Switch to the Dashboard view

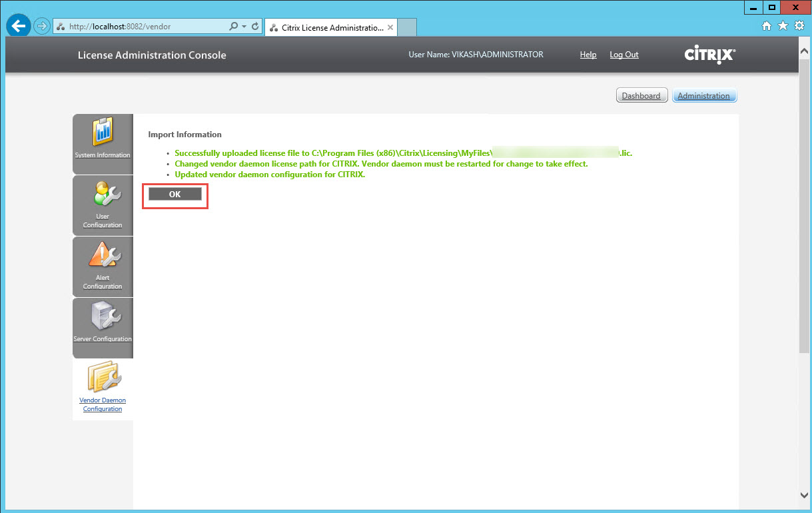641,96
